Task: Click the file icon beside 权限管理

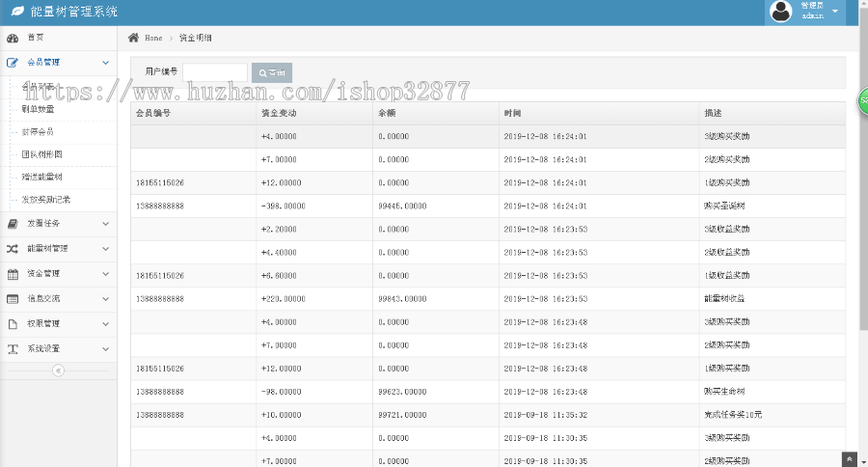Action: [13, 324]
